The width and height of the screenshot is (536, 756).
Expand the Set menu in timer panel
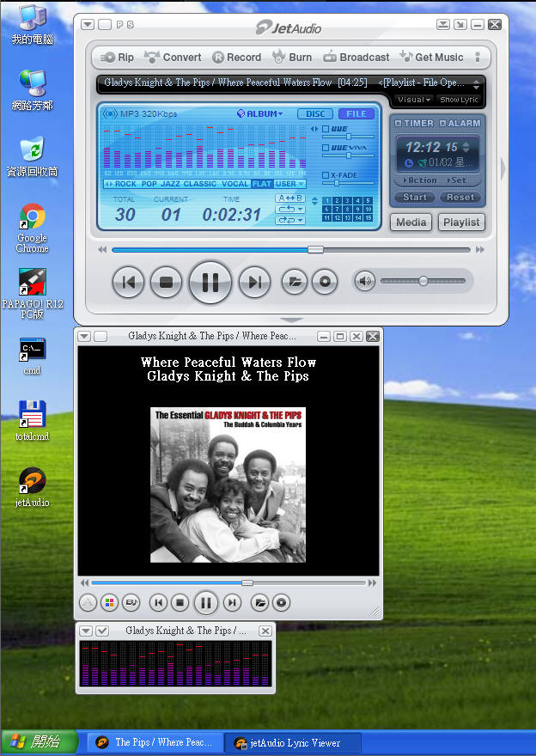point(456,180)
